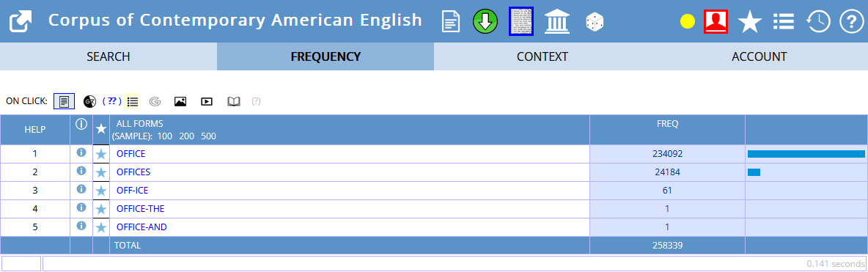Choose sample size 200

pyautogui.click(x=187, y=136)
